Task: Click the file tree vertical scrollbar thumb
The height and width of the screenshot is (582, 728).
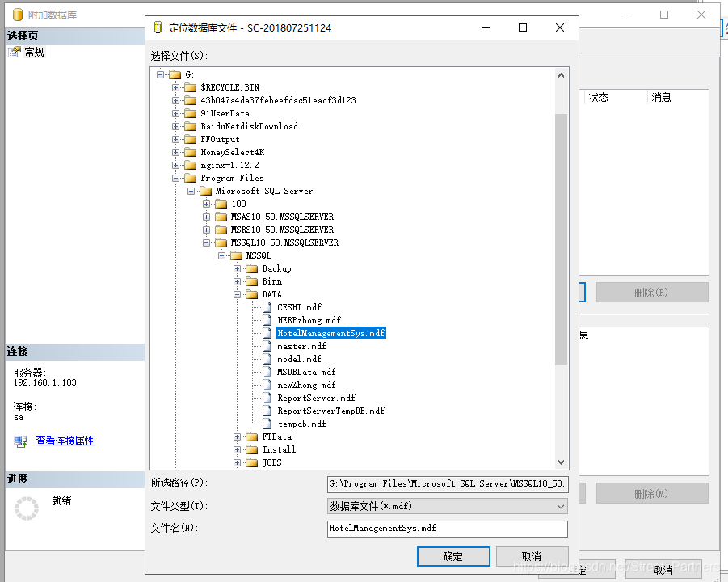Action: coord(562,239)
